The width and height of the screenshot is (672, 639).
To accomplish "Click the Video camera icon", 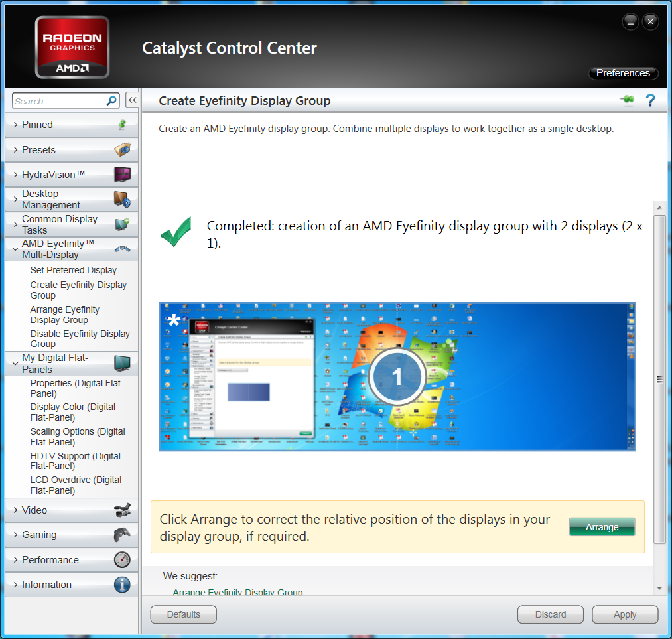I will pos(122,510).
